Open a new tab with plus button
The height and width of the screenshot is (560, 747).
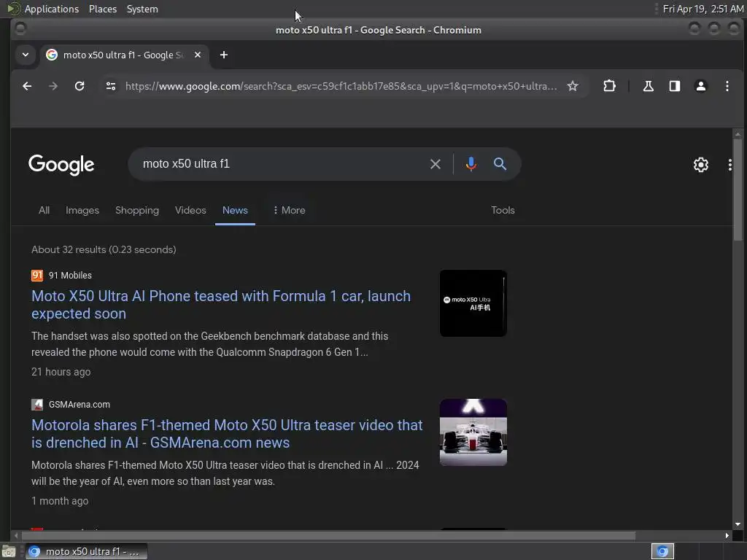click(x=223, y=55)
